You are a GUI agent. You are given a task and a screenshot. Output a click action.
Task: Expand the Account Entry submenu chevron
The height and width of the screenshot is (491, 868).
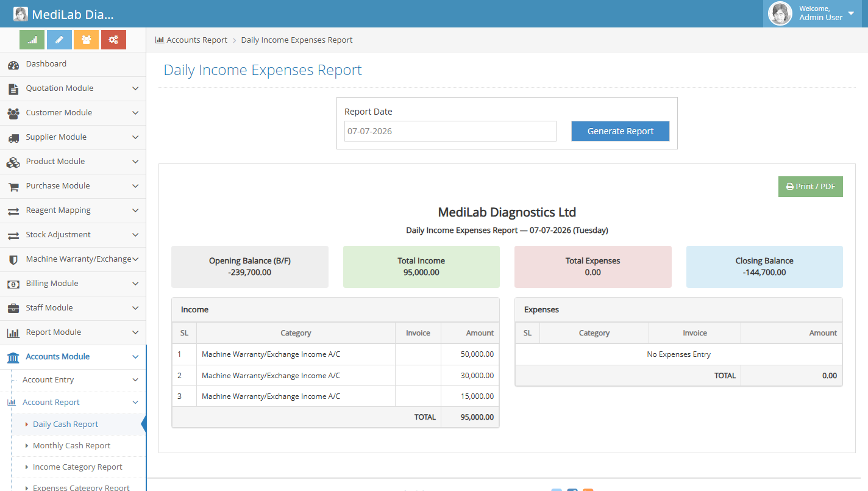135,380
